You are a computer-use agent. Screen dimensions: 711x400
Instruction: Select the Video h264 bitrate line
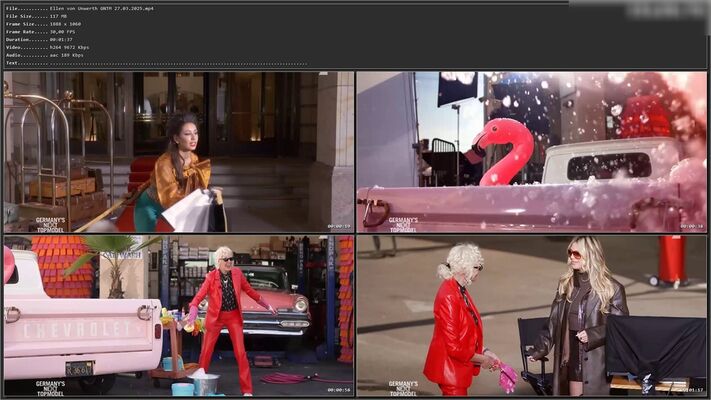(47, 47)
